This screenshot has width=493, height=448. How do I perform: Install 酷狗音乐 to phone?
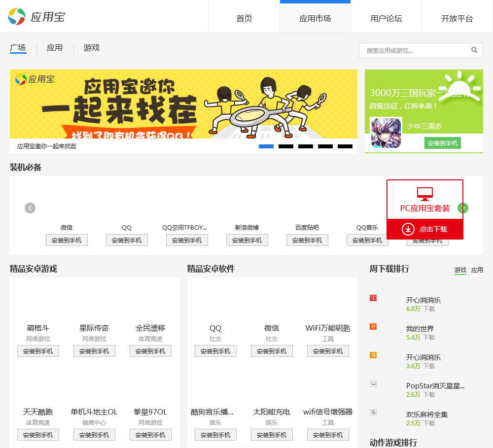(215, 435)
